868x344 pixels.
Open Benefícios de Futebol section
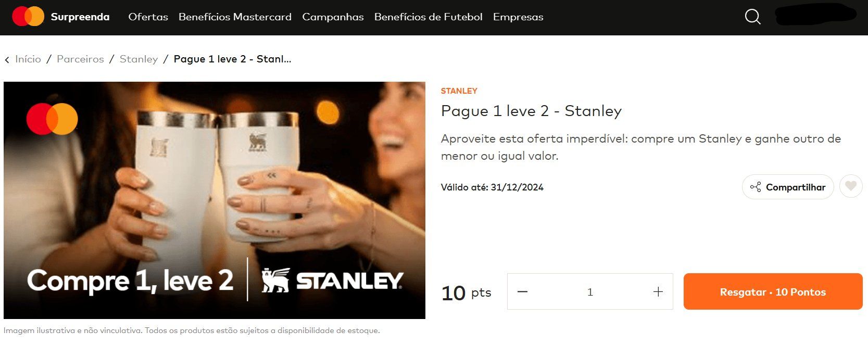[428, 17]
